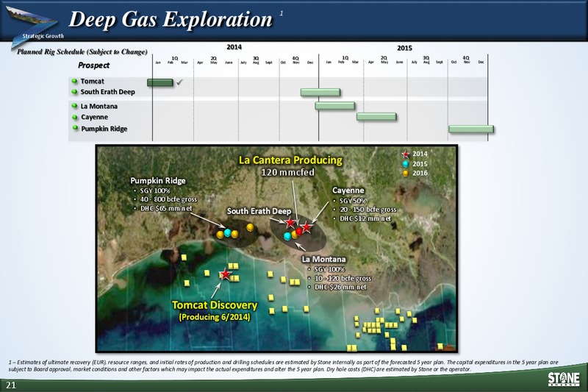This screenshot has width=588, height=392.
Task: Click the '2014' year header
Action: [x=234, y=47]
